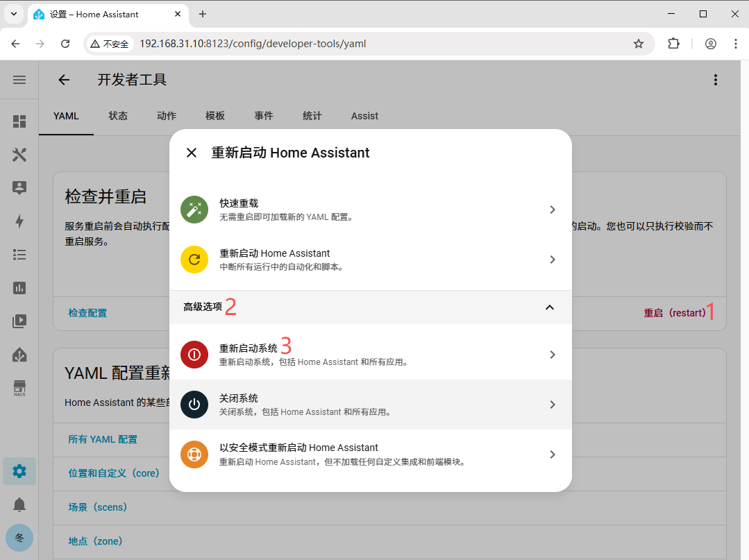Close the 设置 – Home Assistant tab
The height and width of the screenshot is (560, 749).
pyautogui.click(x=178, y=15)
